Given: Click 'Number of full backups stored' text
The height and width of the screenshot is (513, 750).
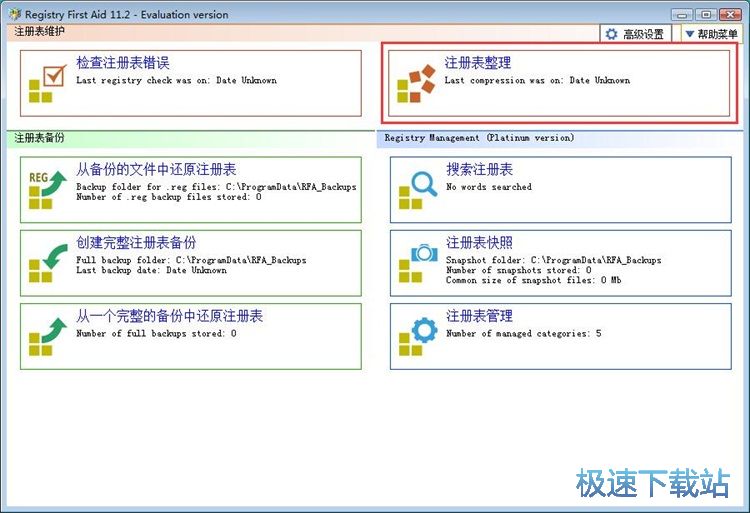Looking at the screenshot, I should [x=156, y=333].
